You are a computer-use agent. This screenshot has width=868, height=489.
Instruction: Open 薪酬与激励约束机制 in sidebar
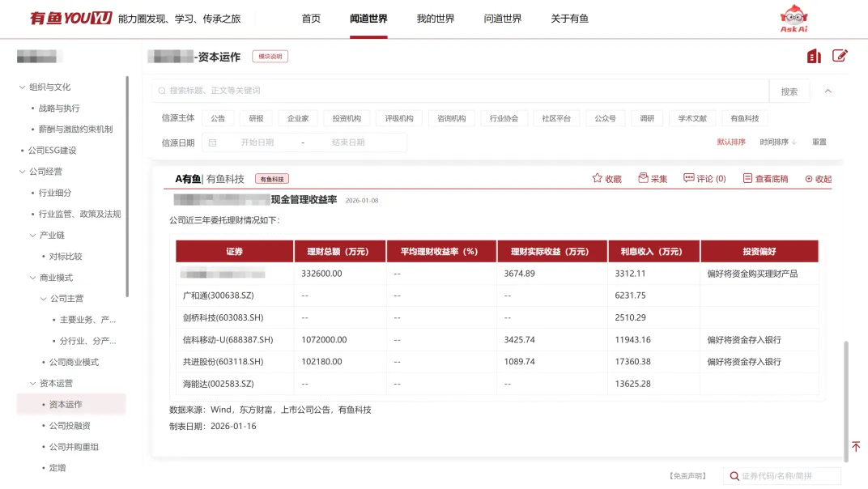(76, 129)
